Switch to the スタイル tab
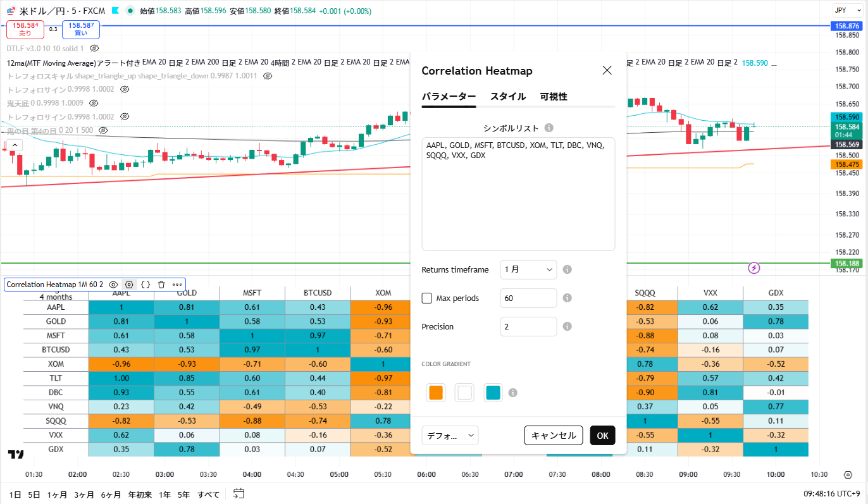This screenshot has width=868, height=504. click(507, 97)
